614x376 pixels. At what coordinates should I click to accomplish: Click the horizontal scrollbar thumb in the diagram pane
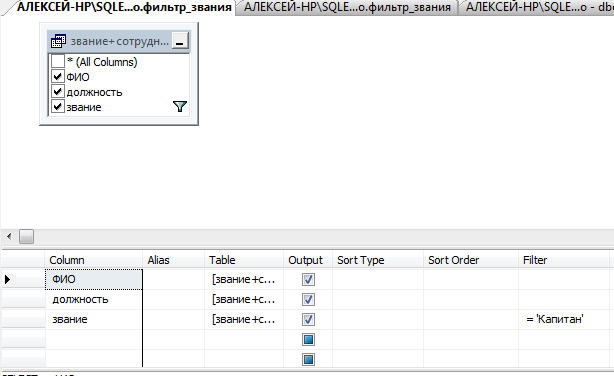coord(27,236)
